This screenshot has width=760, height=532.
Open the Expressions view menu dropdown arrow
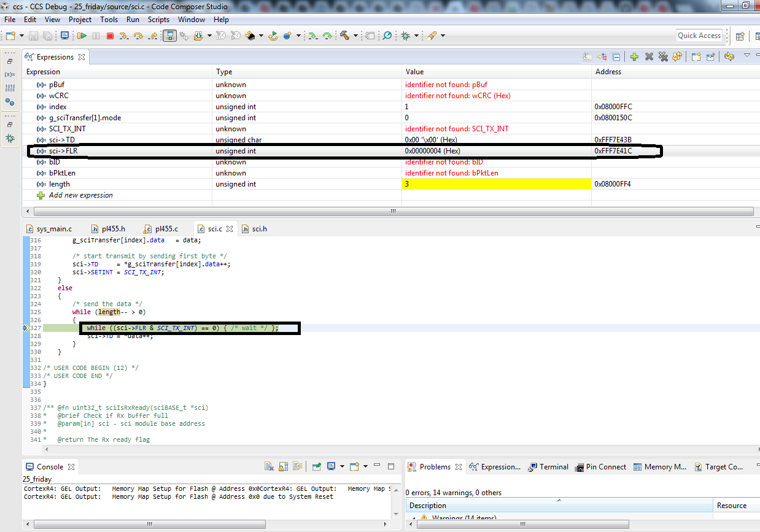pos(747,56)
